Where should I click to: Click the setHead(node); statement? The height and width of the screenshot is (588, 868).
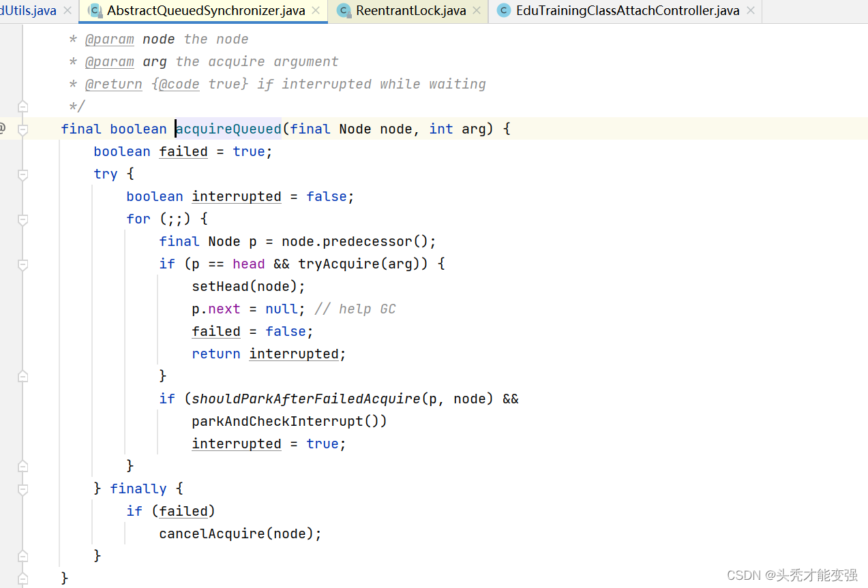click(x=249, y=286)
